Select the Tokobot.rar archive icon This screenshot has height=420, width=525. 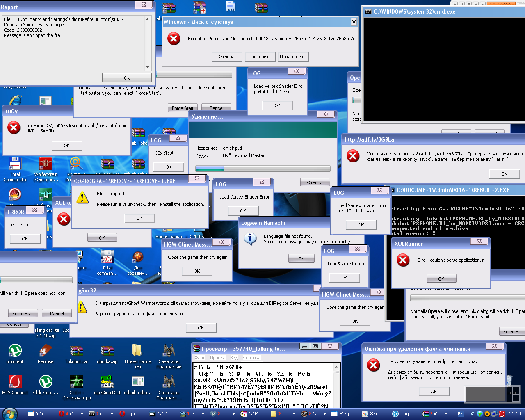click(x=77, y=353)
